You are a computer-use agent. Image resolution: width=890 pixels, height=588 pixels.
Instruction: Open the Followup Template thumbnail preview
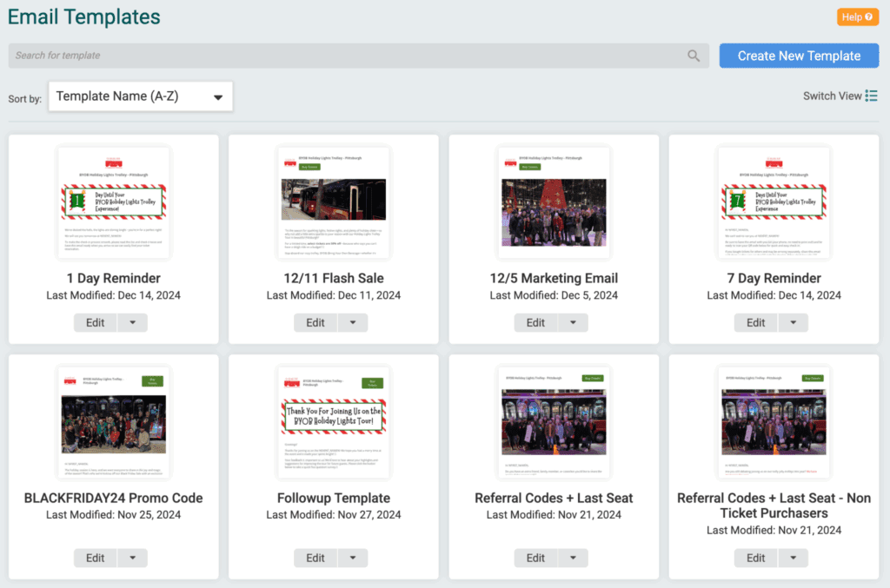click(x=334, y=422)
